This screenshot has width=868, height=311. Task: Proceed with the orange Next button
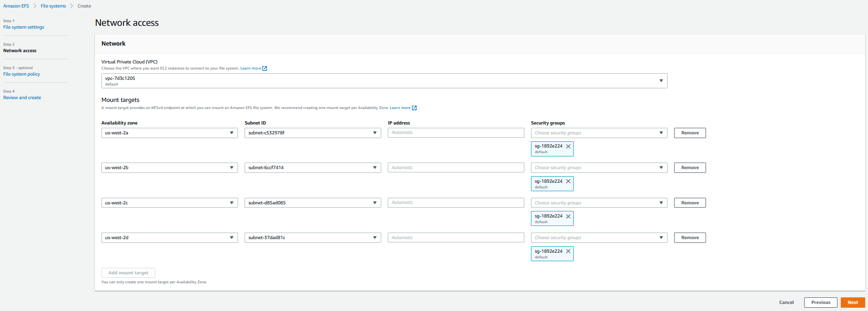(853, 303)
